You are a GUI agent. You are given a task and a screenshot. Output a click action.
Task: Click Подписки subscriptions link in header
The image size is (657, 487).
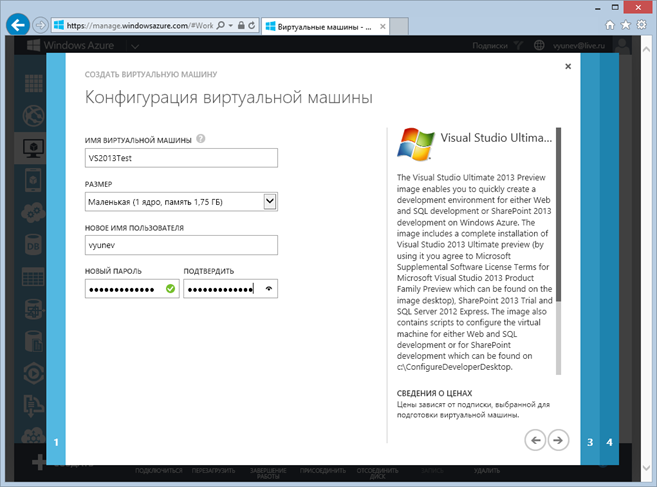coord(490,45)
